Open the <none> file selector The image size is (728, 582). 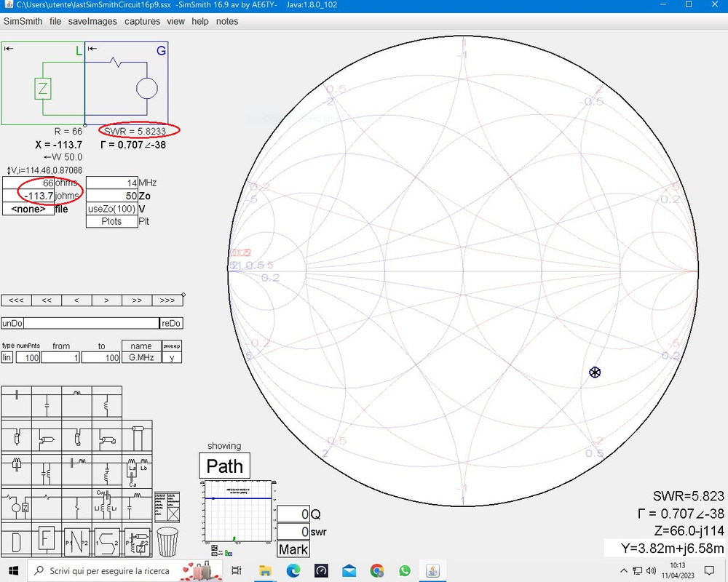pyautogui.click(x=28, y=209)
